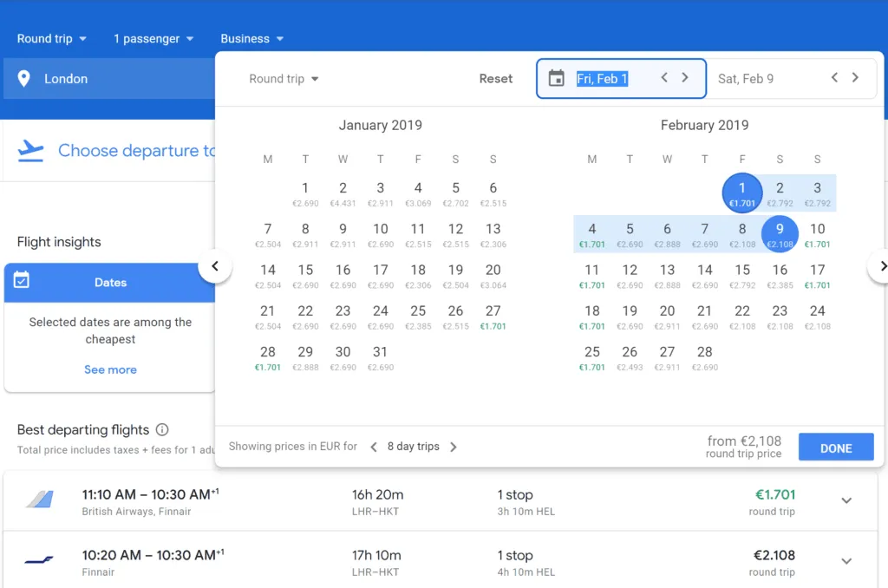
Task: Show previous months in calendar
Action: 215,266
